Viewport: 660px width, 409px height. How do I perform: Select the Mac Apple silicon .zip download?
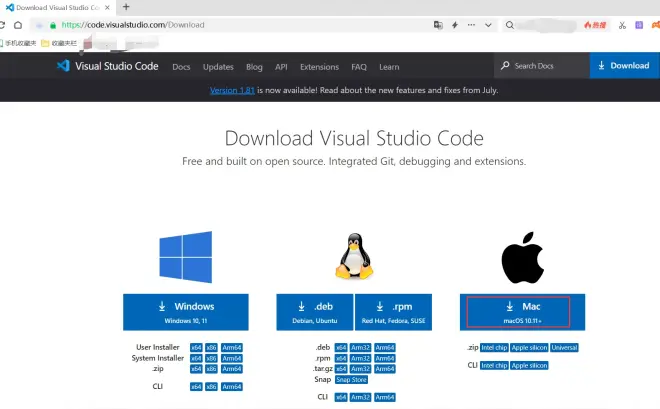[x=531, y=348]
